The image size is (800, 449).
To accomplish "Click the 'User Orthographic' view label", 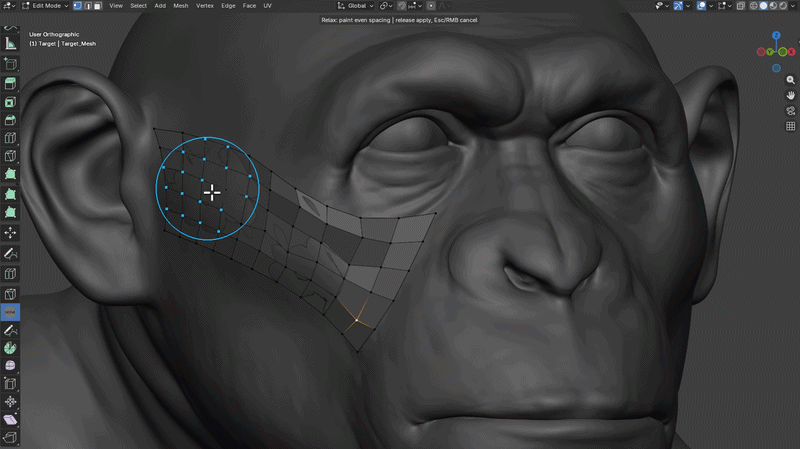I will 54,34.
